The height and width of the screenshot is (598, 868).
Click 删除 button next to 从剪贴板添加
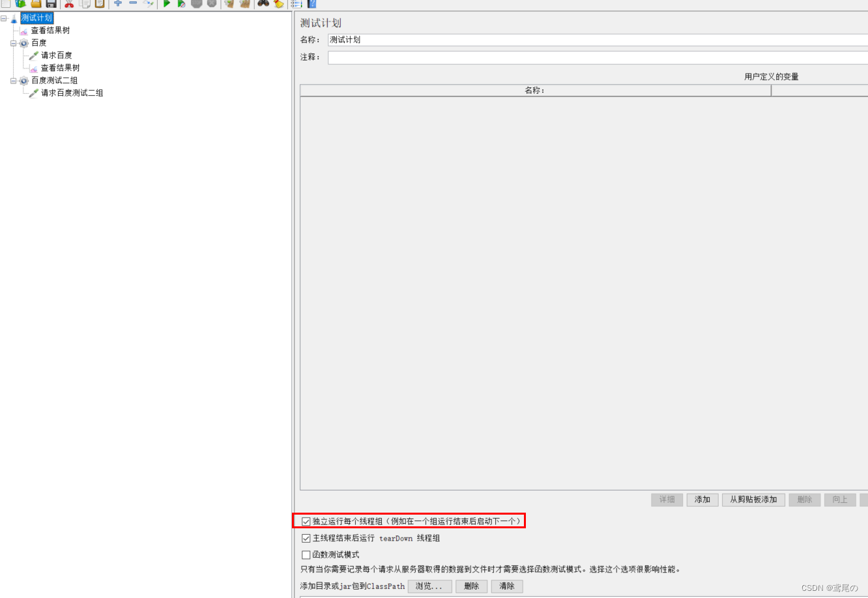[805, 500]
